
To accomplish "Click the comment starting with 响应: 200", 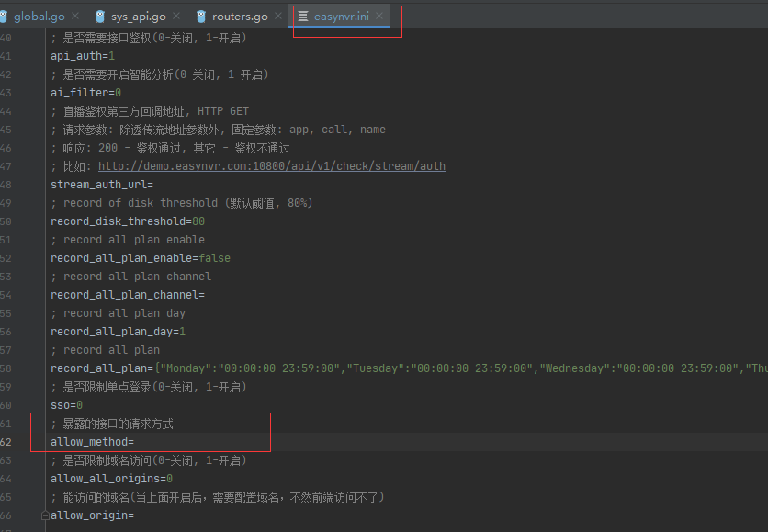I will tap(171, 148).
